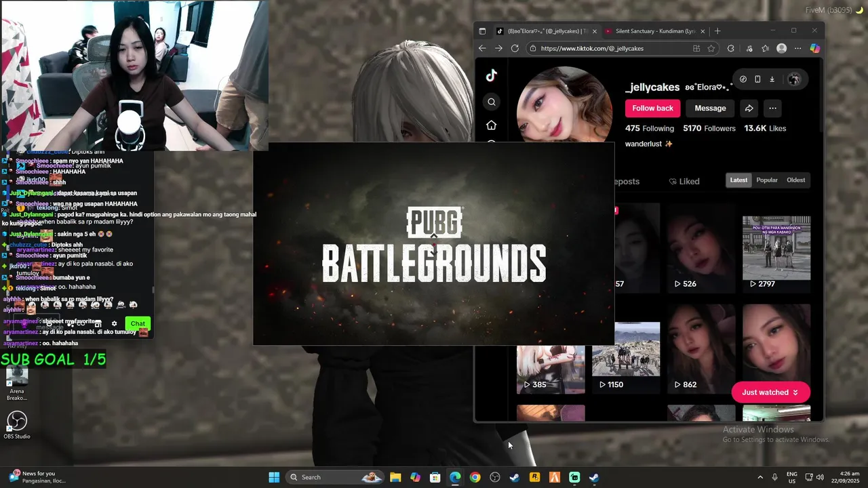
Task: Close the _jellycakes TikTok tab
Action: 595,31
